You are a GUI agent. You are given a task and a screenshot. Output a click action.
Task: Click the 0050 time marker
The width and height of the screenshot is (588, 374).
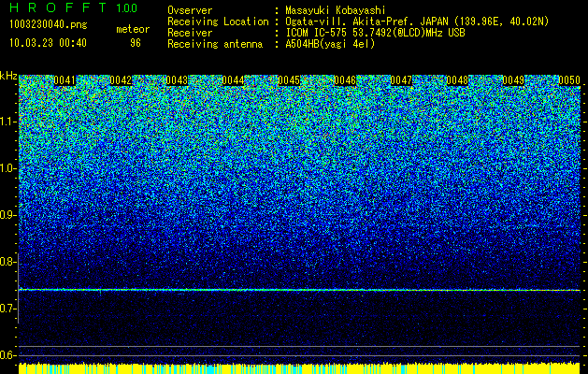(x=569, y=80)
